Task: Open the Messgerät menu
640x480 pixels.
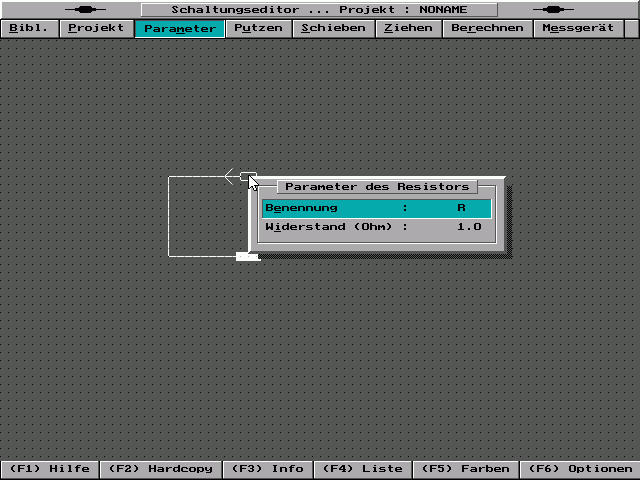Action: coord(578,28)
